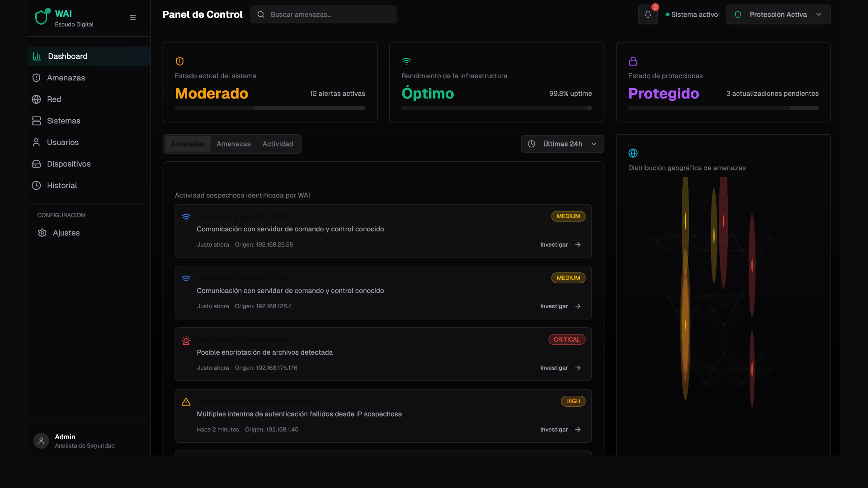Viewport: 868px width, 488px height.
Task: Collapse sidebar with hamburger menu icon
Action: point(132,18)
